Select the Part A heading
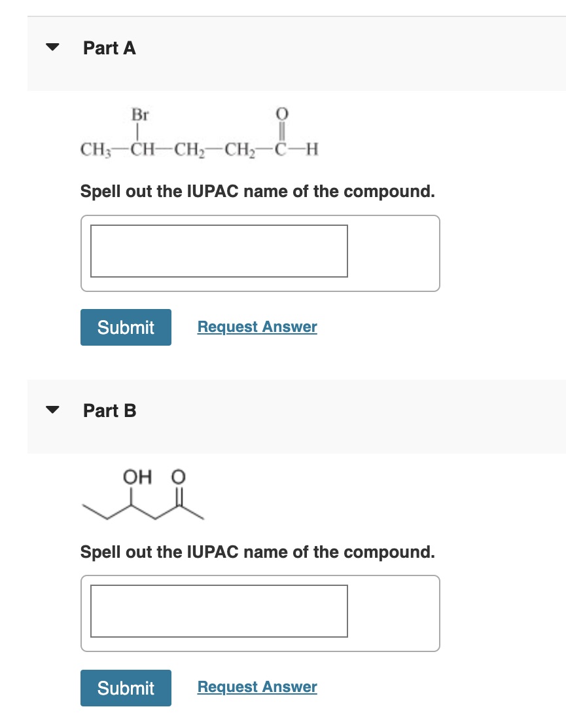 click(109, 48)
